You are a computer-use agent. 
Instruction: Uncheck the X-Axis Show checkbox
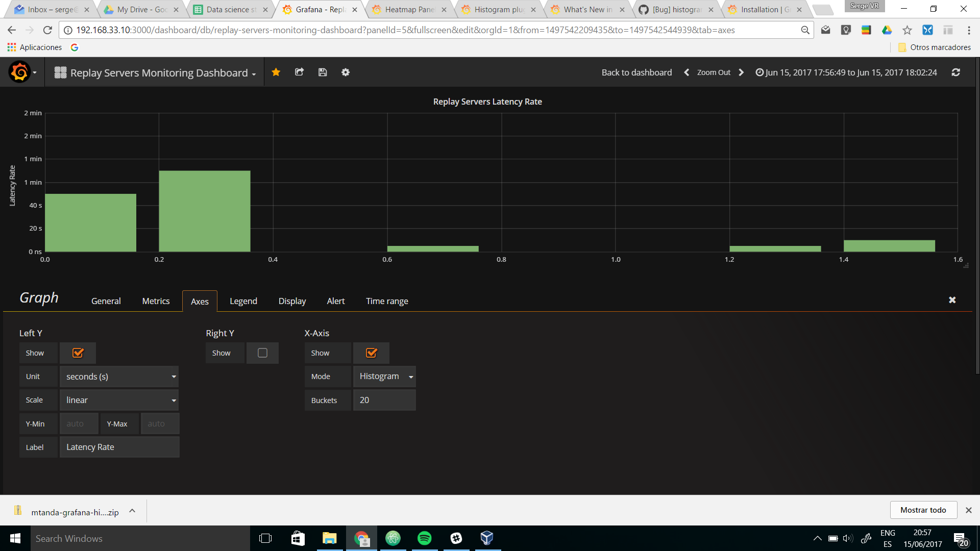pos(371,353)
